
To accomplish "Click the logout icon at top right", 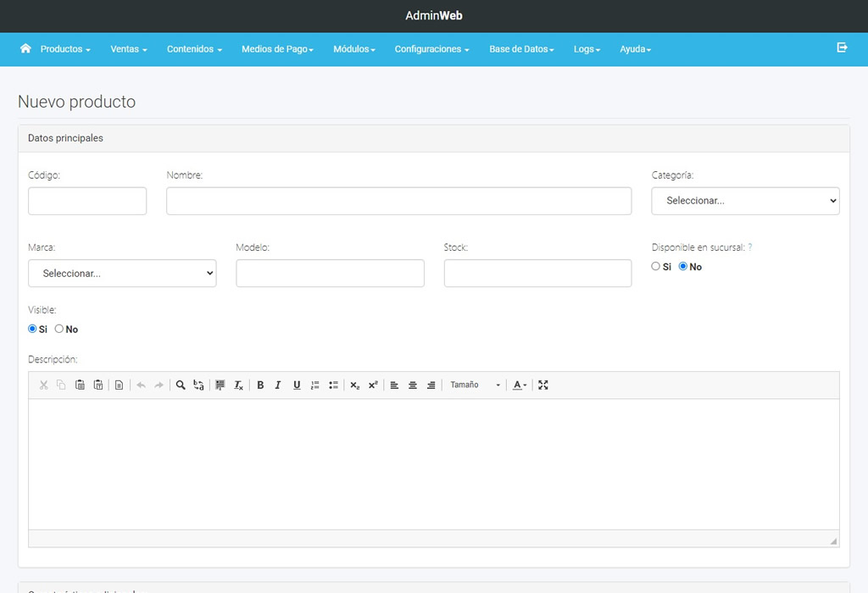I will click(842, 48).
